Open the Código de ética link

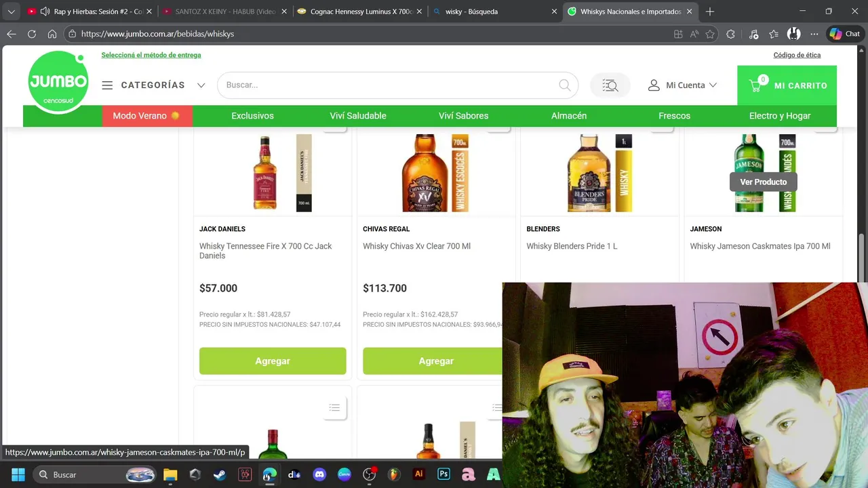click(x=797, y=55)
